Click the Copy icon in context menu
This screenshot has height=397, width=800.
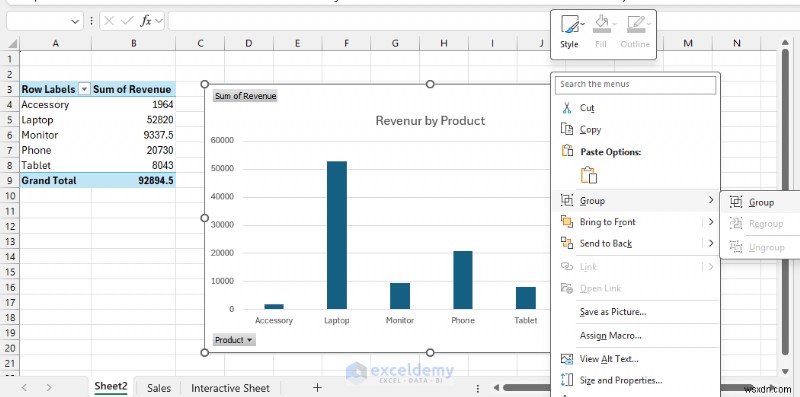tap(567, 129)
